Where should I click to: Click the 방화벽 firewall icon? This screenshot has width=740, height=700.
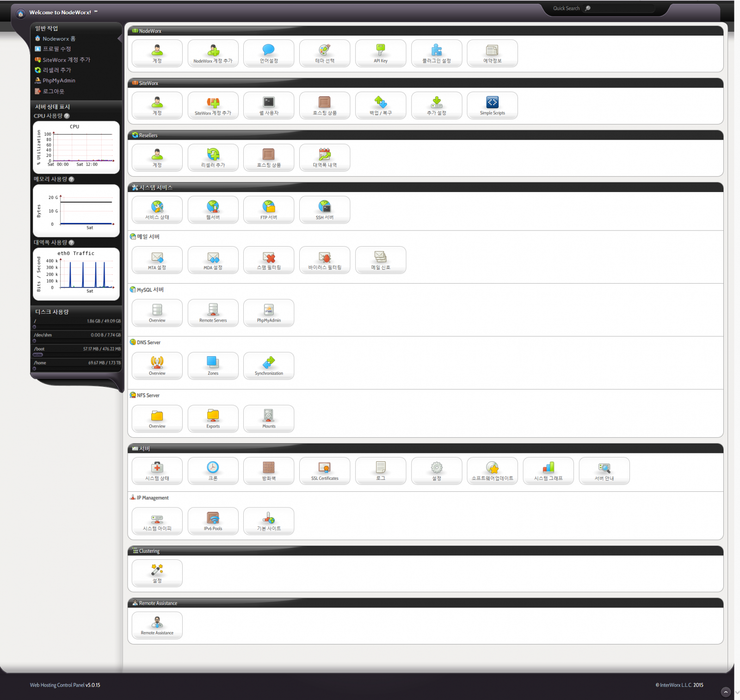pyautogui.click(x=268, y=471)
